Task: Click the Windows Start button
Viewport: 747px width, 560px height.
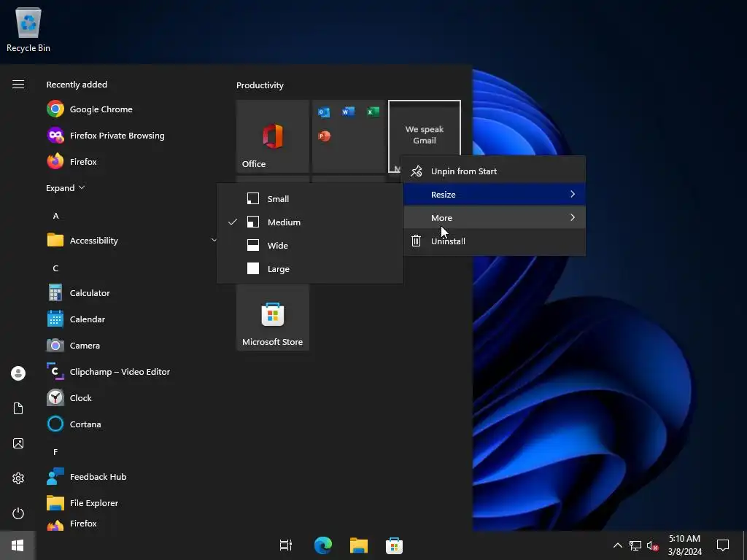Action: tap(18, 545)
